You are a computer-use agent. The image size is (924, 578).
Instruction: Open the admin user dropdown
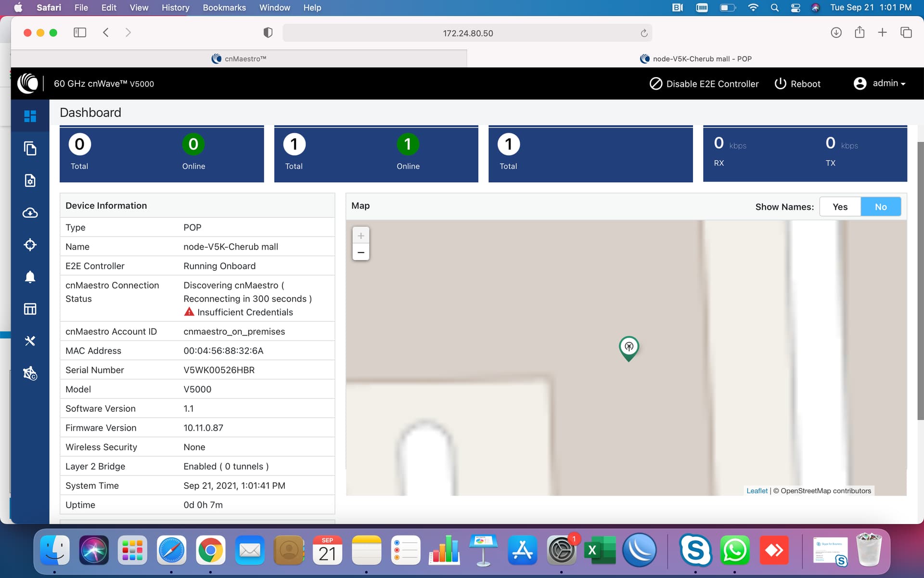coord(880,83)
